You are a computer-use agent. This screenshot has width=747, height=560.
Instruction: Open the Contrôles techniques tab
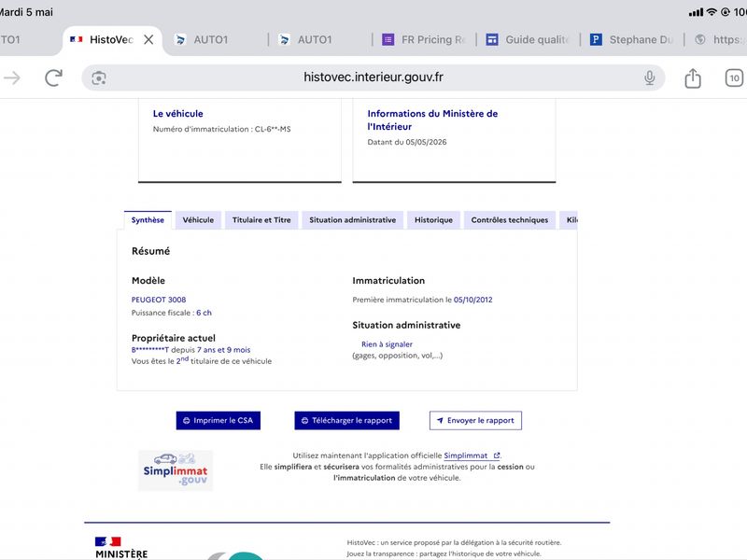[510, 220]
